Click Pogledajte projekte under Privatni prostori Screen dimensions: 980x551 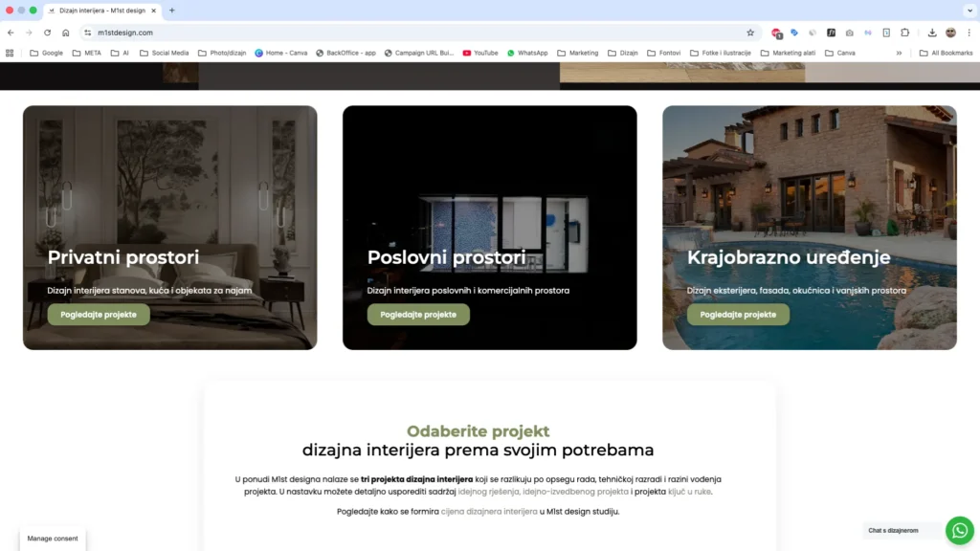(98, 314)
